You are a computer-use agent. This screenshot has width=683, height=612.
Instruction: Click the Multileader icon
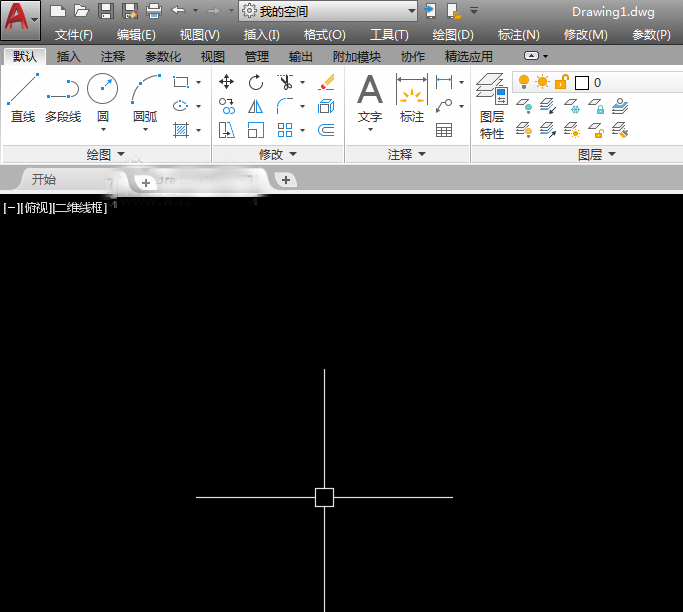tap(444, 106)
